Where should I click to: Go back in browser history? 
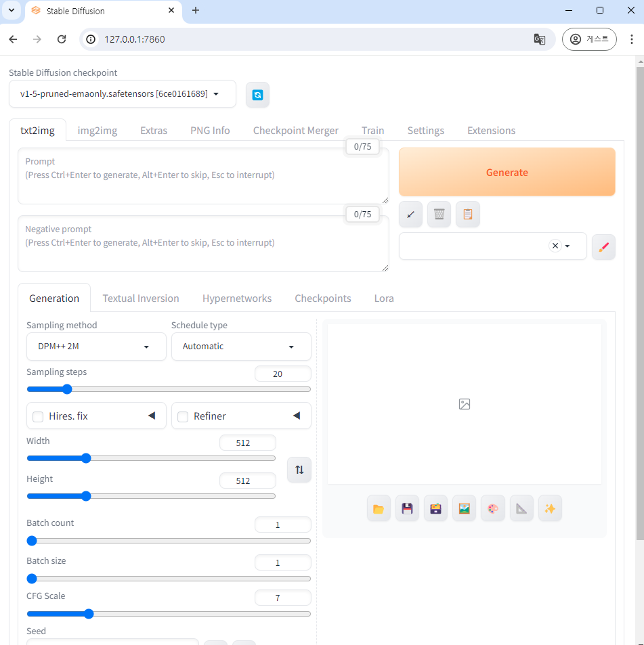[x=13, y=39]
